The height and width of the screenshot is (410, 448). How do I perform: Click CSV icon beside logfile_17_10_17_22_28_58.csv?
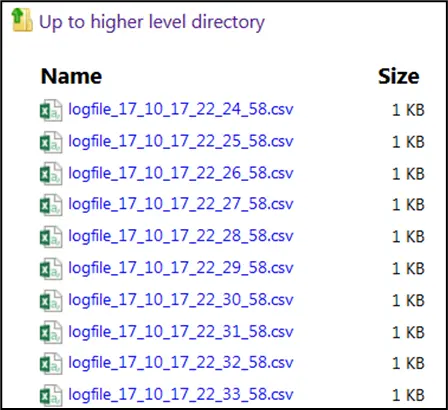tap(51, 237)
